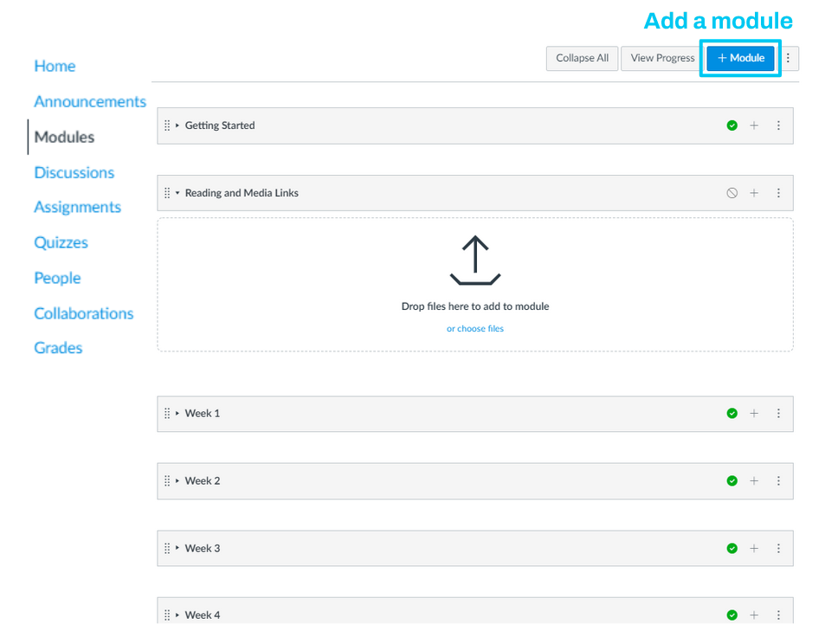Collapse the Reading and Media Links module

pyautogui.click(x=177, y=193)
